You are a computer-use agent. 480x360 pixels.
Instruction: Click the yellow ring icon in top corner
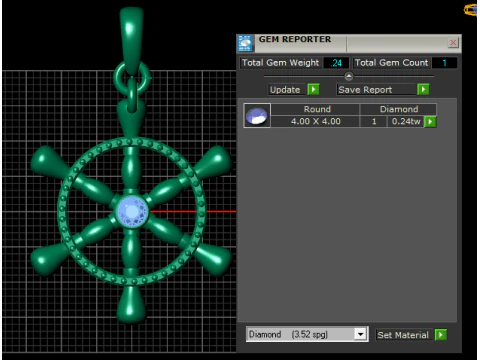pyautogui.click(x=471, y=10)
